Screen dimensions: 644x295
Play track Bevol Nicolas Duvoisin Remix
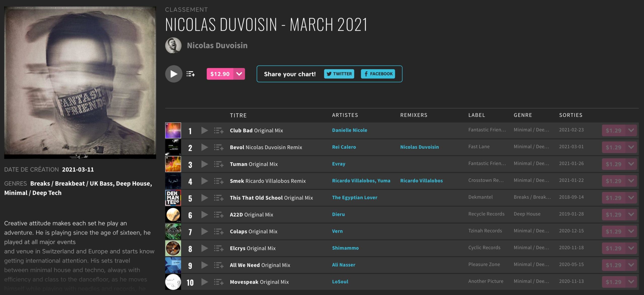pyautogui.click(x=205, y=147)
